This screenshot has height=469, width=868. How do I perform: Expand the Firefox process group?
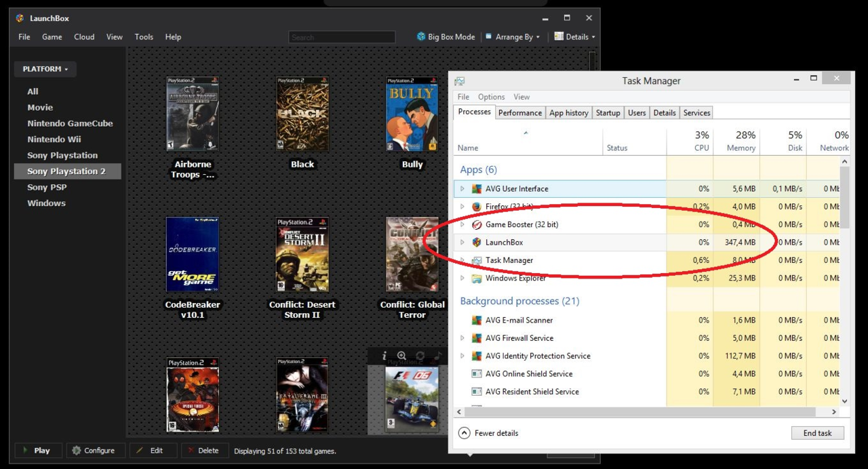click(462, 207)
